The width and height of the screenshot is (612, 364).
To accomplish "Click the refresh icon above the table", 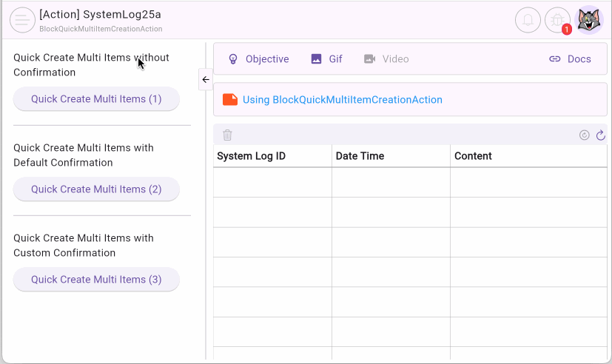I will pos(600,135).
